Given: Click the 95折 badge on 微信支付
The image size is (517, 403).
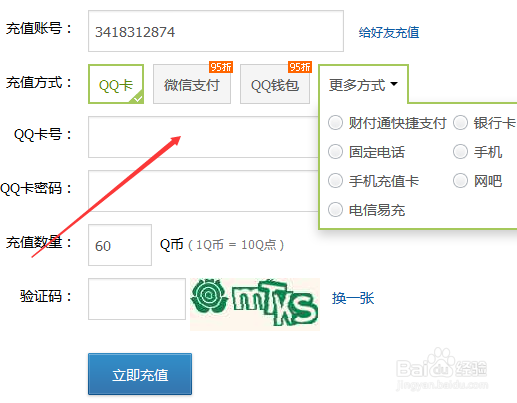Looking at the screenshot, I should pos(221,67).
